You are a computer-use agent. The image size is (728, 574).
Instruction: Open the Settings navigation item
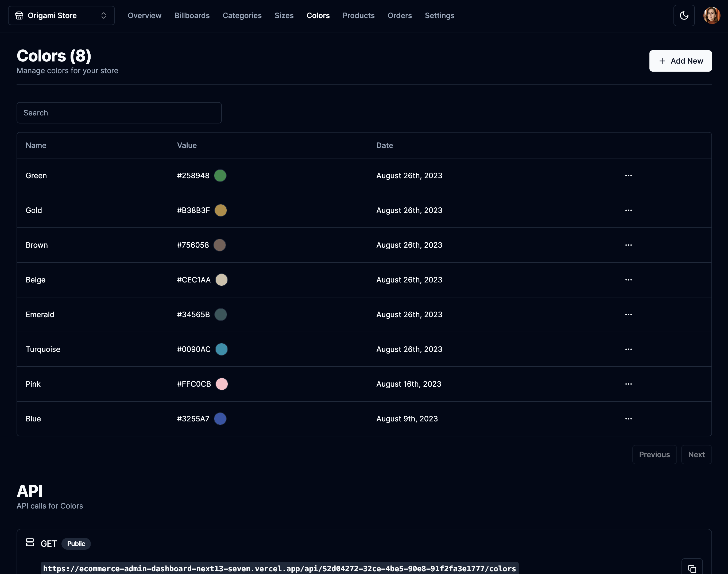coord(439,15)
